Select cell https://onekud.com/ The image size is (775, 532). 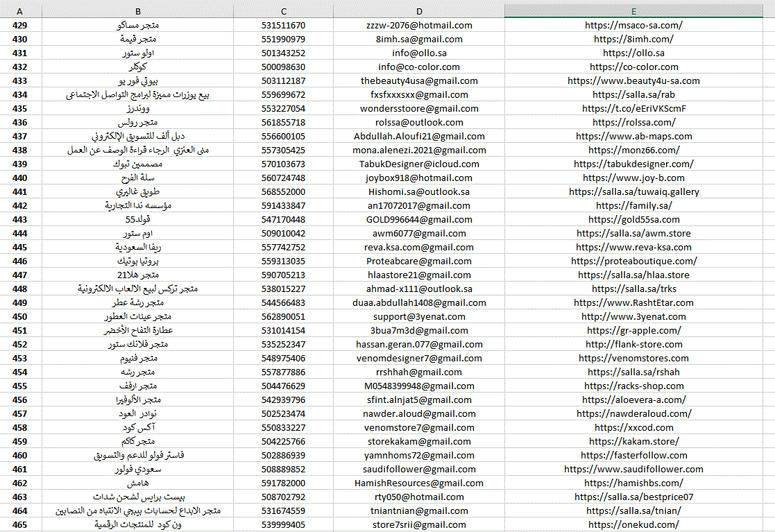coord(633,524)
